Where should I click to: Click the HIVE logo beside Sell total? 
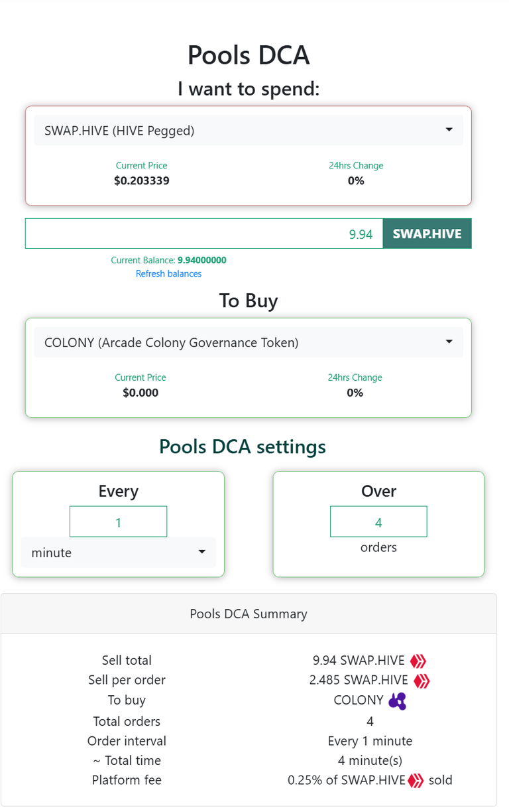(418, 661)
